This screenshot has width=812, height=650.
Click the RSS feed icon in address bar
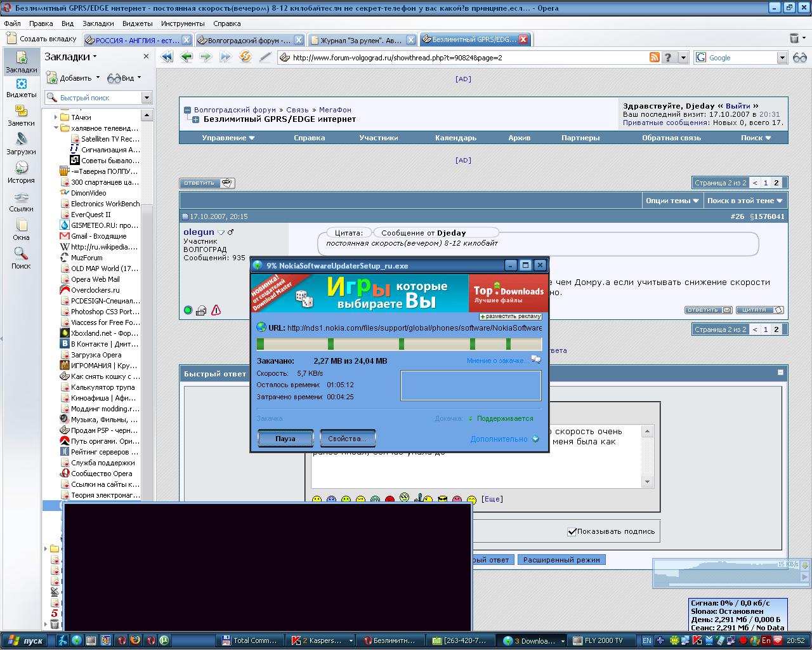tap(654, 57)
